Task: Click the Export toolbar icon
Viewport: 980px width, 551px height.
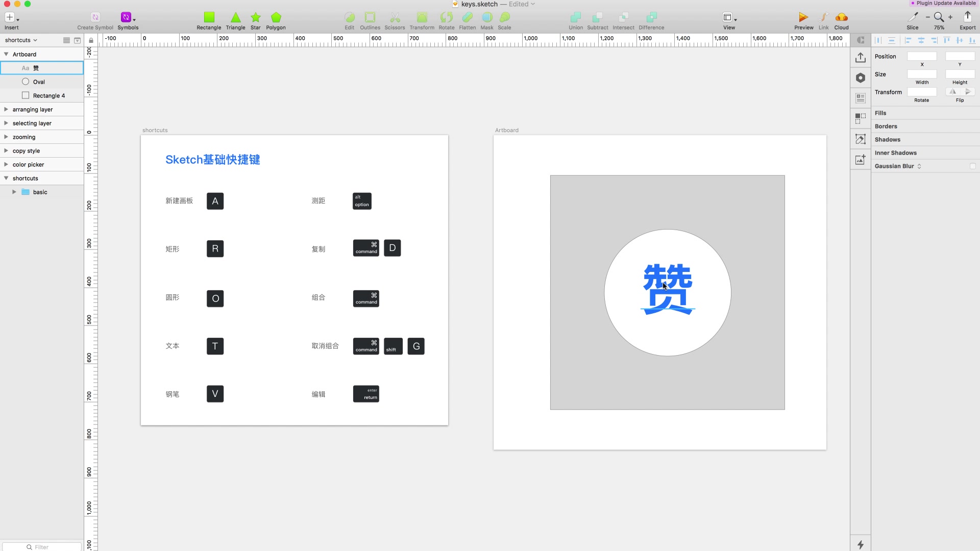Action: (x=967, y=17)
